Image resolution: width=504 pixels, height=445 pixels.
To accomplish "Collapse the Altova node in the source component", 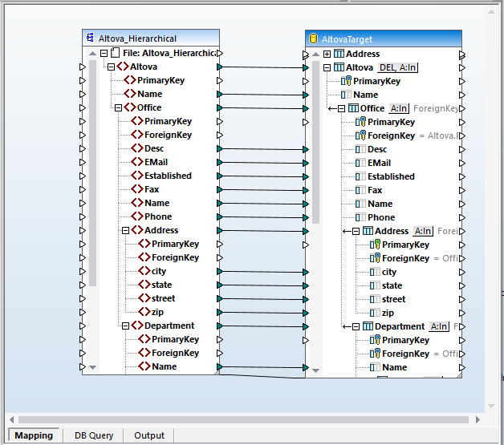I will click(111, 67).
